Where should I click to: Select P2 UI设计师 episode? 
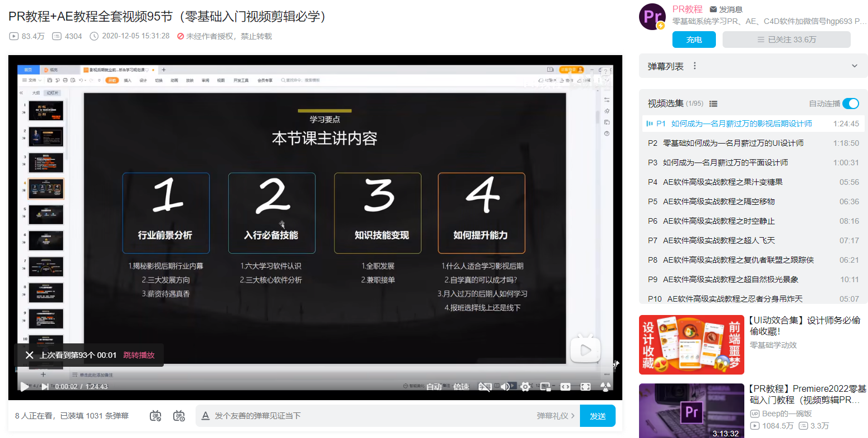coord(753,143)
